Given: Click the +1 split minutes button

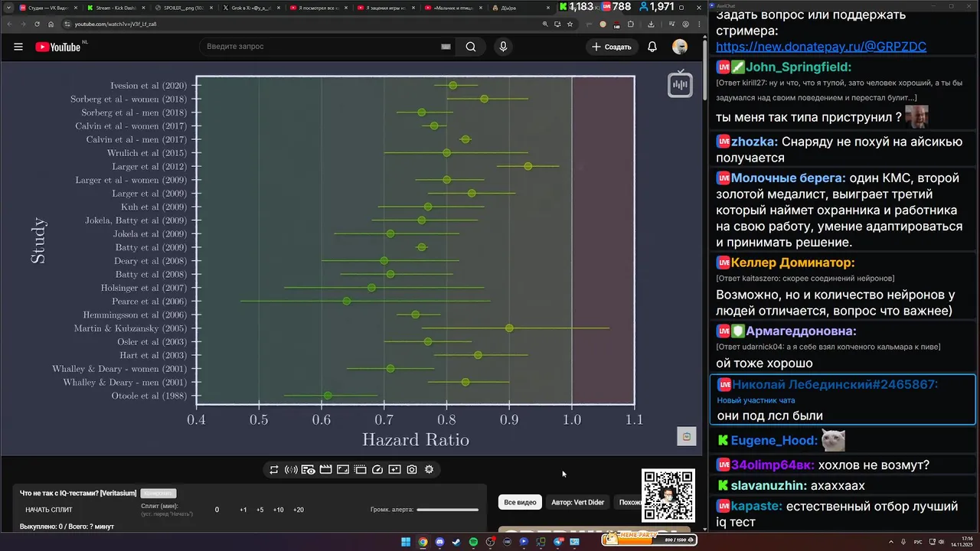Looking at the screenshot, I should (243, 510).
